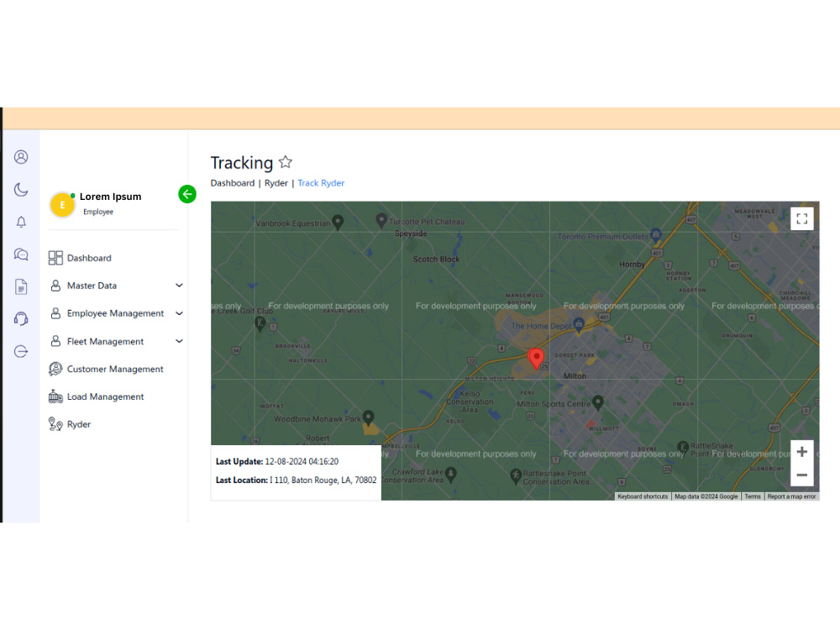
Task: Click the yellow E user avatar
Action: 62,205
